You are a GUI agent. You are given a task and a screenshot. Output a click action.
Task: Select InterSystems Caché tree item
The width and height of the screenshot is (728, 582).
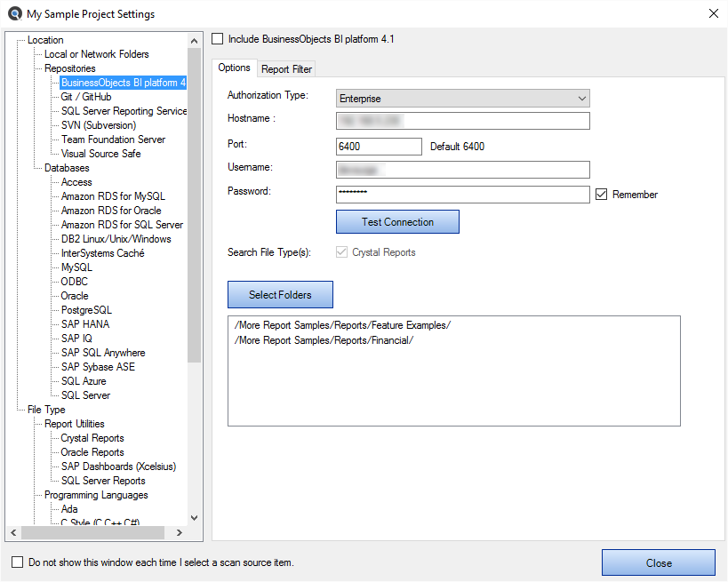(102, 253)
